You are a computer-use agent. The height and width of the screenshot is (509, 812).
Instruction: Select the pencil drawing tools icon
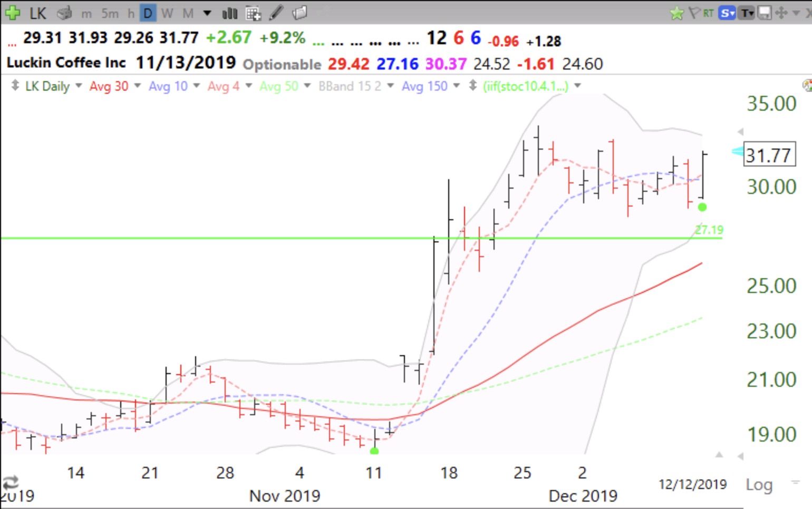tap(276, 13)
